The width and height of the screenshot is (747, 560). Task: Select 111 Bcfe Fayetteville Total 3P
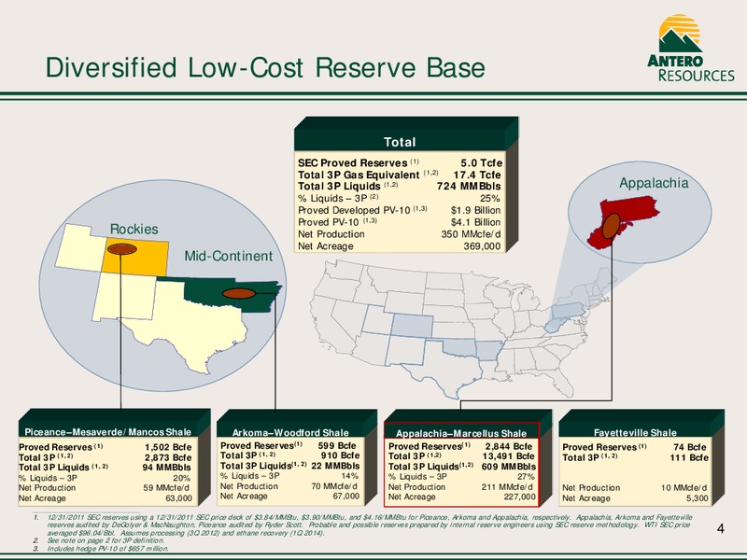coord(689,457)
